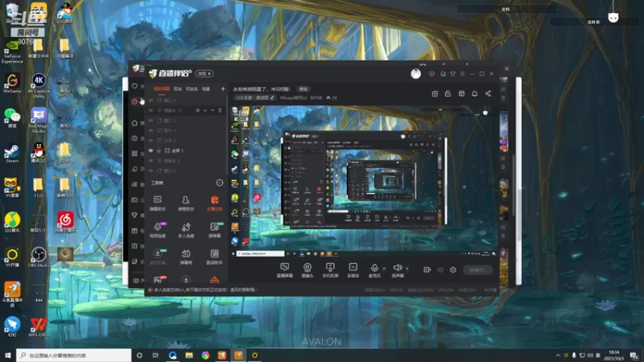
Task: Open the 歌词助手 tool
Action: click(214, 257)
